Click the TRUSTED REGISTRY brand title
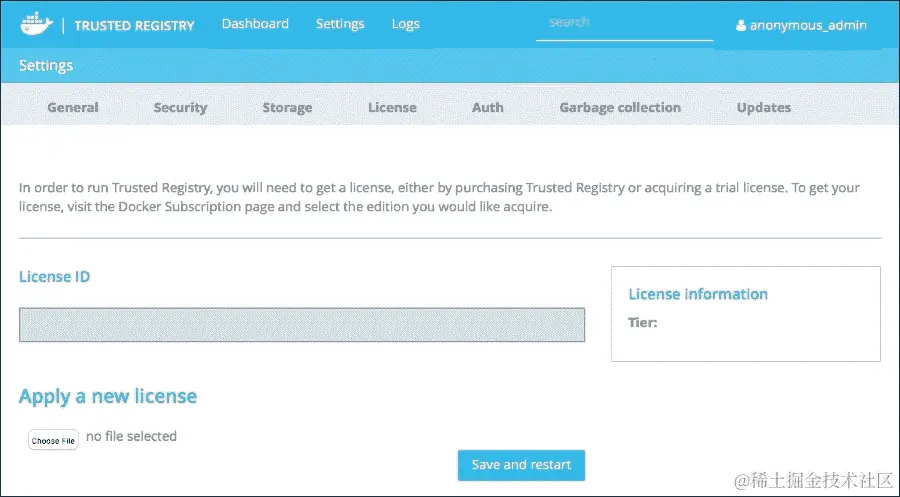Image resolution: width=900 pixels, height=497 pixels. pos(134,26)
